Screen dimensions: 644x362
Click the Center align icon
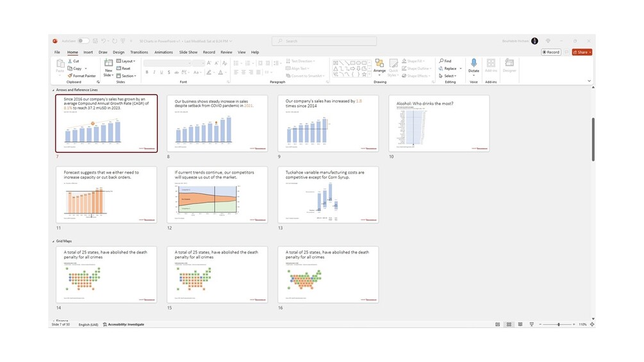[x=244, y=72]
